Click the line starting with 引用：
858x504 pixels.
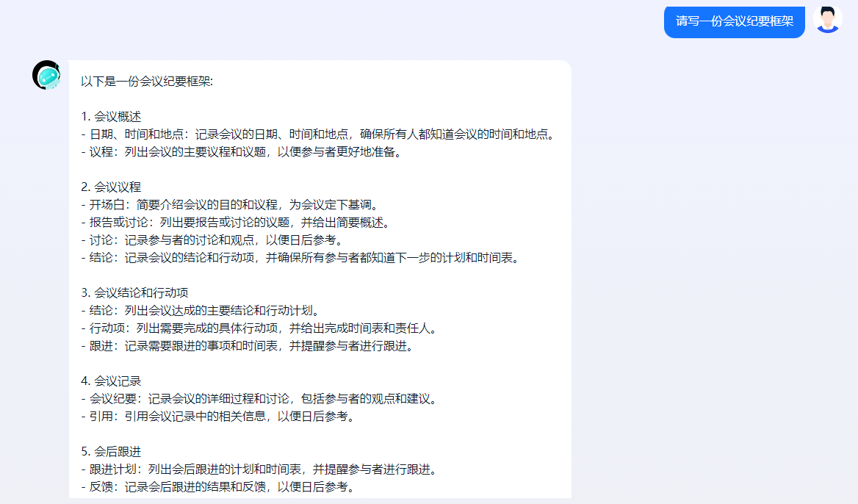[218, 417]
